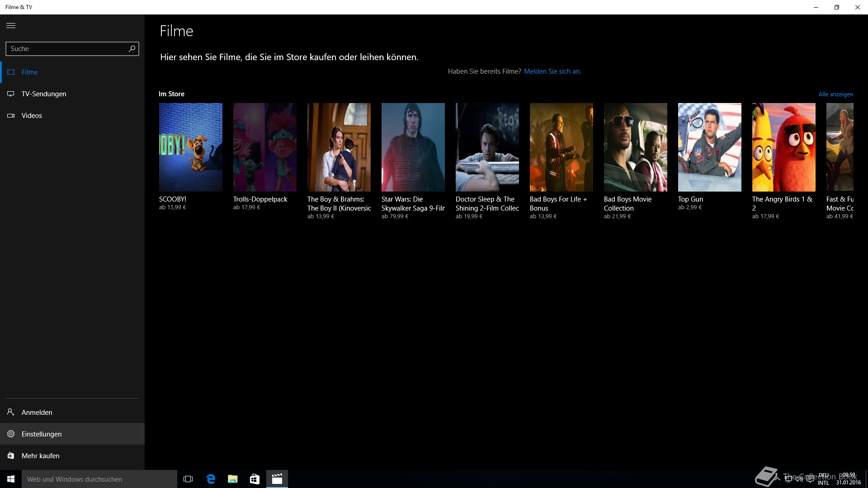Click the 'Trolls-Doppelpack' title text
This screenshot has width=868, height=488.
(260, 199)
